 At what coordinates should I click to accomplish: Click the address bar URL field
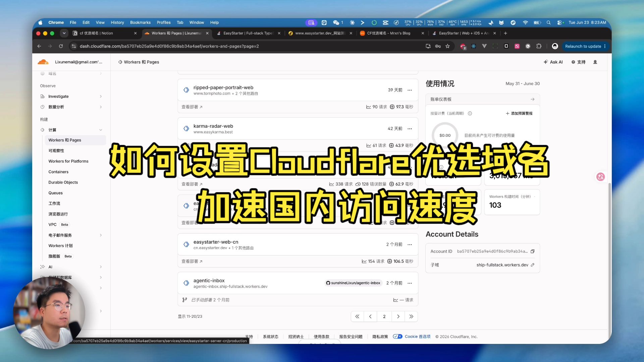248,46
